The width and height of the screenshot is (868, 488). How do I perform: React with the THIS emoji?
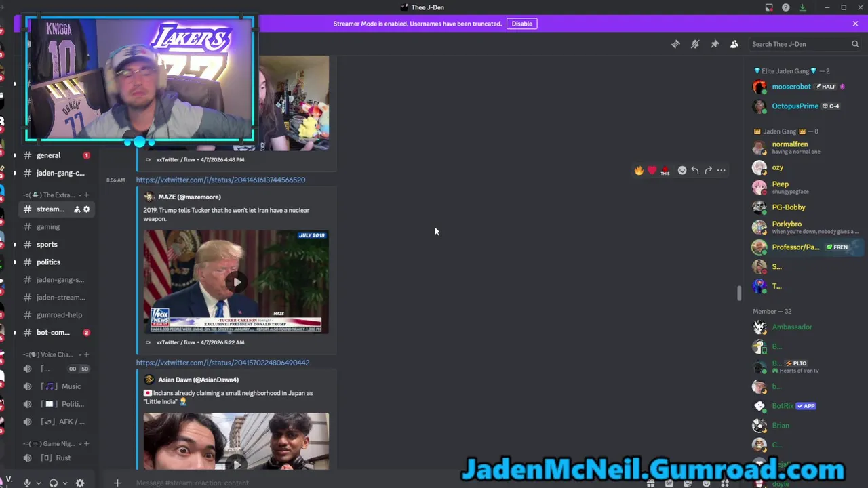[665, 170]
